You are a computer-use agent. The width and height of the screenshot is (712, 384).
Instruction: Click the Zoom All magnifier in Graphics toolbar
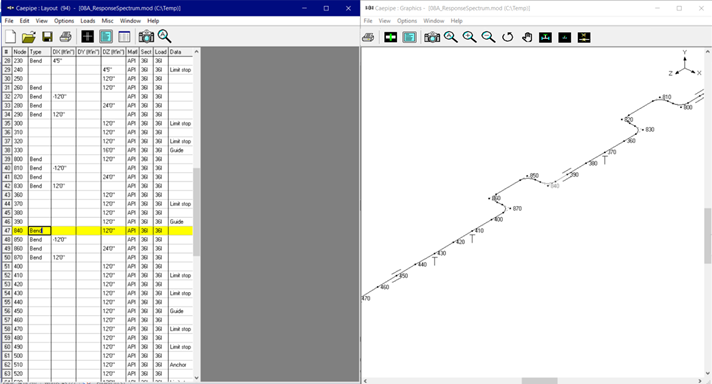(451, 37)
